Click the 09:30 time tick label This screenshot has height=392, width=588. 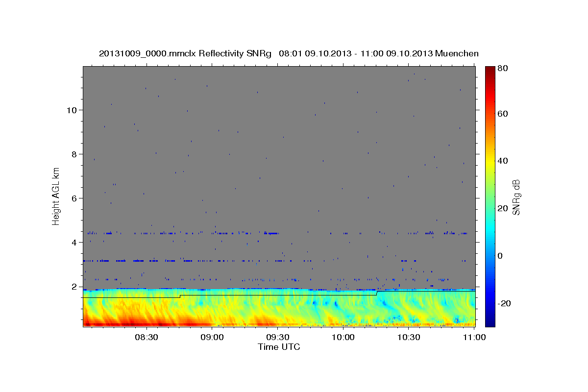click(277, 338)
